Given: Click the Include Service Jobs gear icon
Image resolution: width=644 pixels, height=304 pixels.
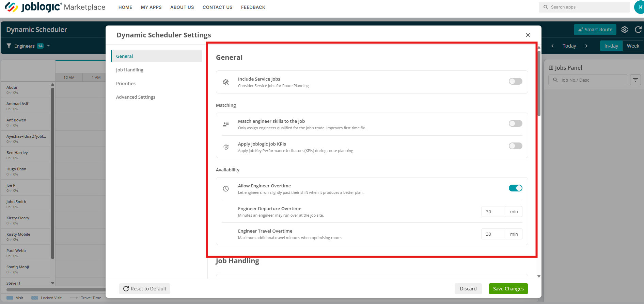Looking at the screenshot, I should pos(226,82).
